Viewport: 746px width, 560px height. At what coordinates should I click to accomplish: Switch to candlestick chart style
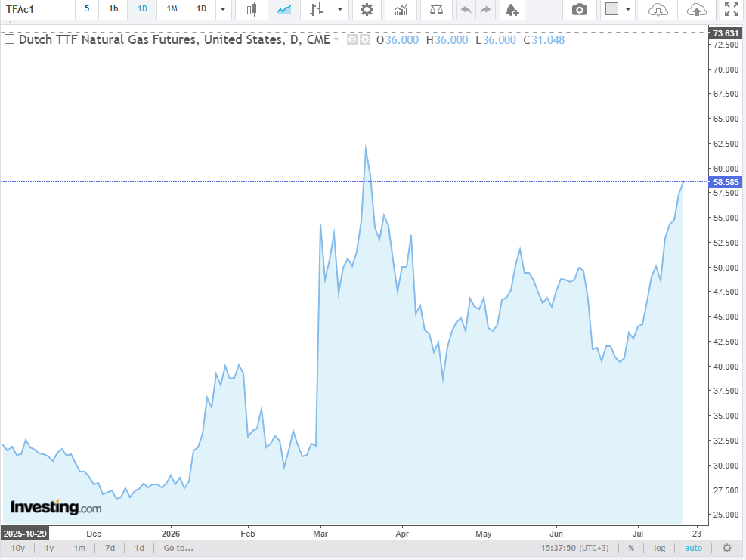(252, 10)
